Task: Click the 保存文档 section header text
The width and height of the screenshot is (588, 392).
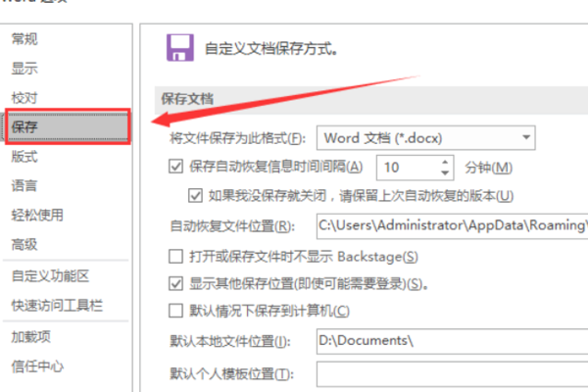Action: [187, 99]
